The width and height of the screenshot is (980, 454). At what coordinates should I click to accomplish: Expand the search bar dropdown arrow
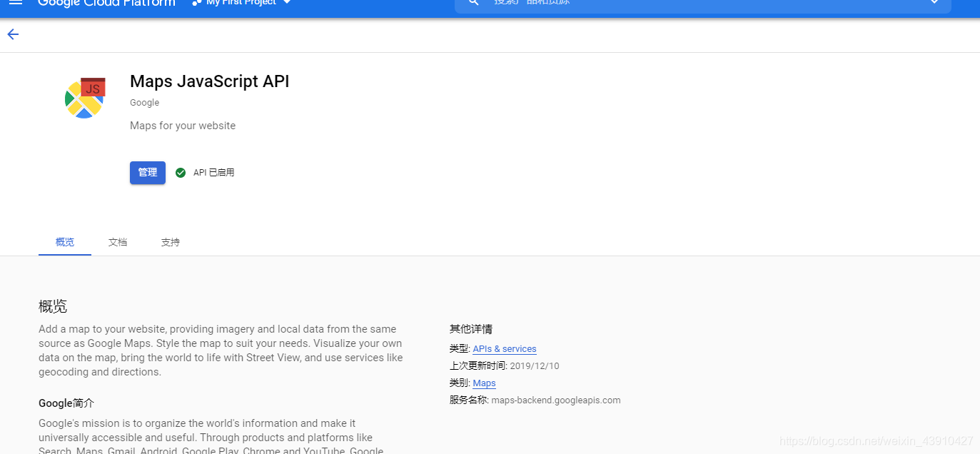pos(934,3)
